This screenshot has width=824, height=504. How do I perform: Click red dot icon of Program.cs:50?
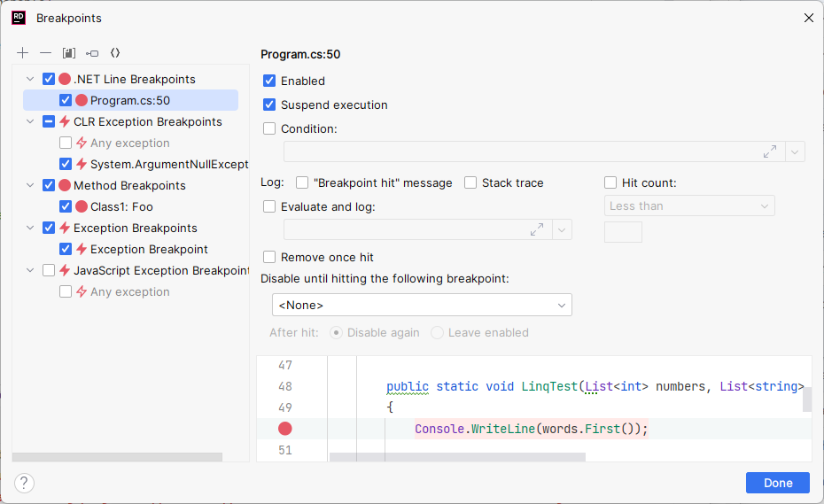click(x=82, y=100)
